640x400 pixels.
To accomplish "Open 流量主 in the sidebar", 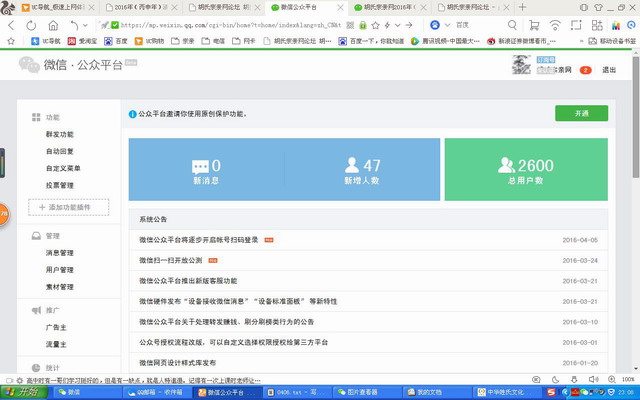I will click(56, 345).
